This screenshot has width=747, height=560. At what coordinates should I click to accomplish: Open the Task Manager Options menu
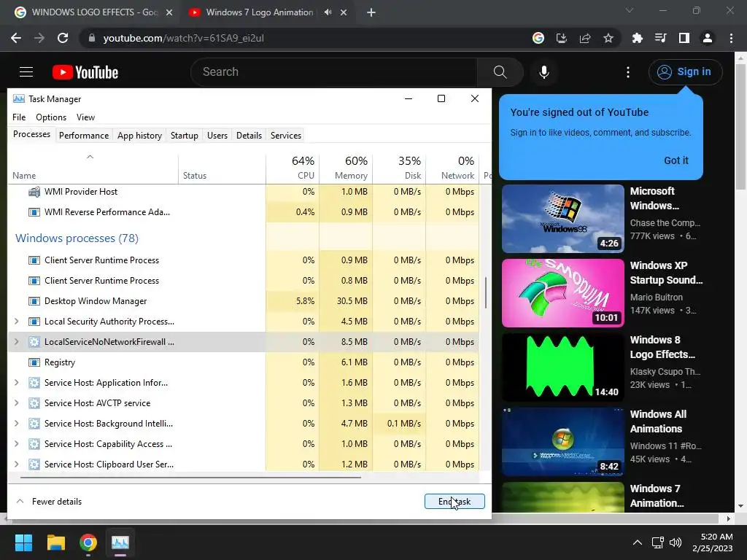(x=51, y=117)
